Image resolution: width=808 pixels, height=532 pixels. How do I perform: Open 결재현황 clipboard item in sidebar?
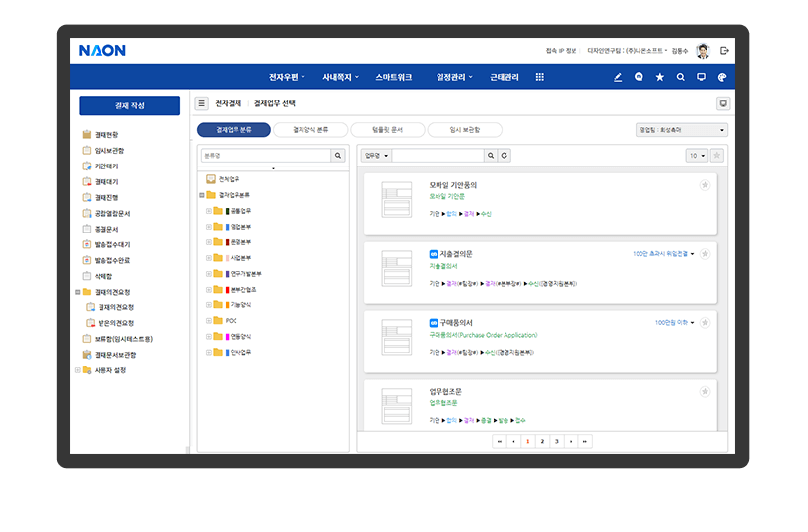click(101, 134)
